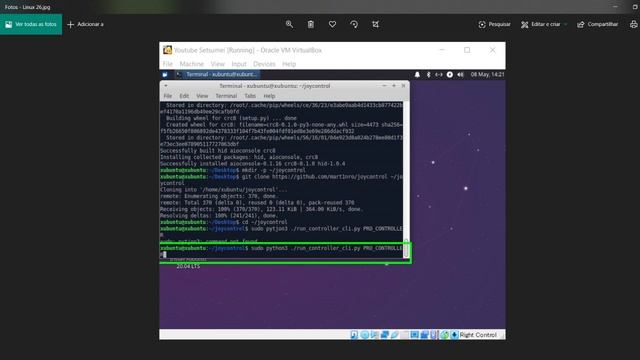Image resolution: width=640 pixels, height=360 pixels.
Task: Click VirtualBox keyboard capture arrow icon
Action: (x=454, y=335)
